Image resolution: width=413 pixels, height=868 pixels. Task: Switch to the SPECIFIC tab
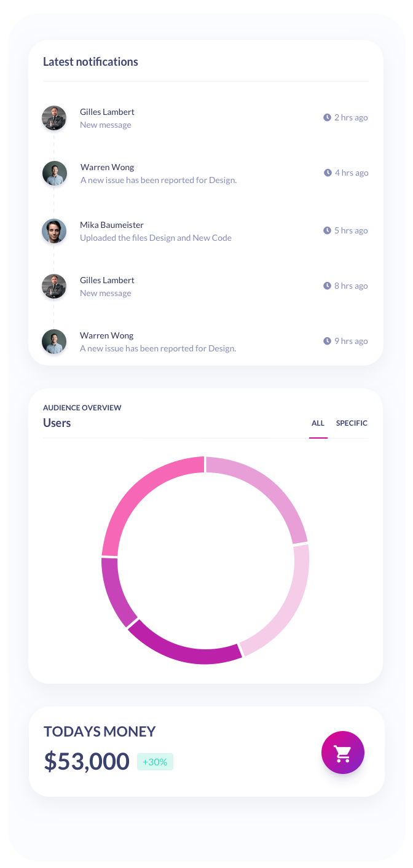pyautogui.click(x=352, y=423)
